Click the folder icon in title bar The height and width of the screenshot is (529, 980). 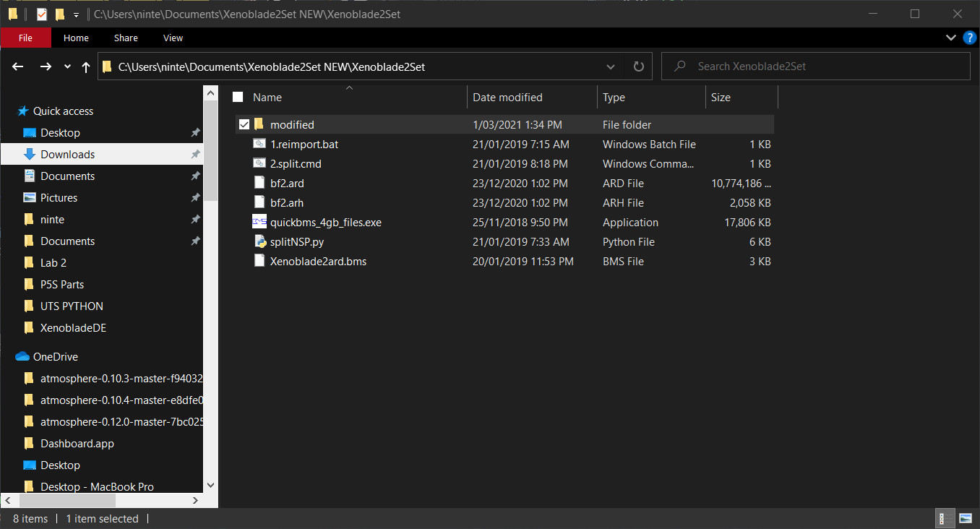13,14
